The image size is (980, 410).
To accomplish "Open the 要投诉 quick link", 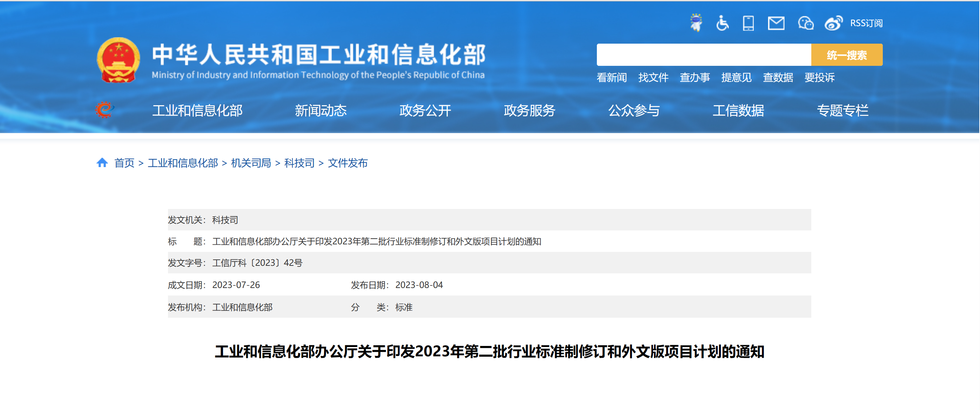I will click(x=820, y=78).
